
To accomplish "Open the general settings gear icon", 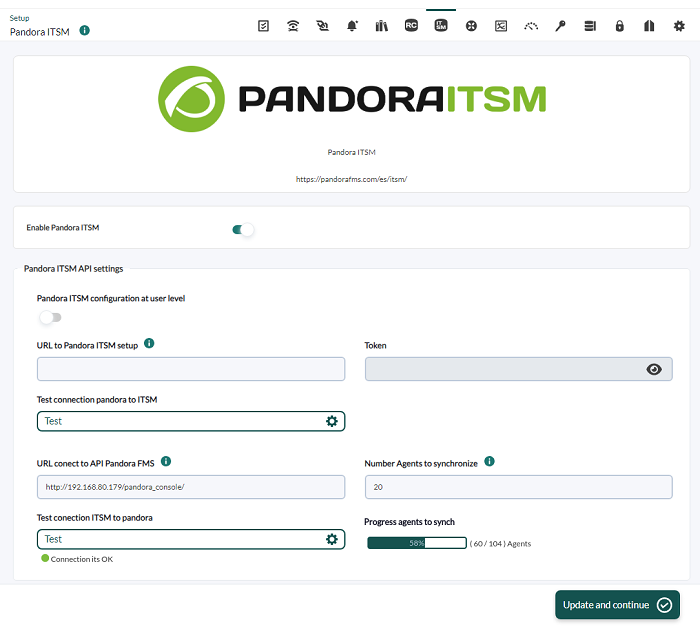I will 679,26.
